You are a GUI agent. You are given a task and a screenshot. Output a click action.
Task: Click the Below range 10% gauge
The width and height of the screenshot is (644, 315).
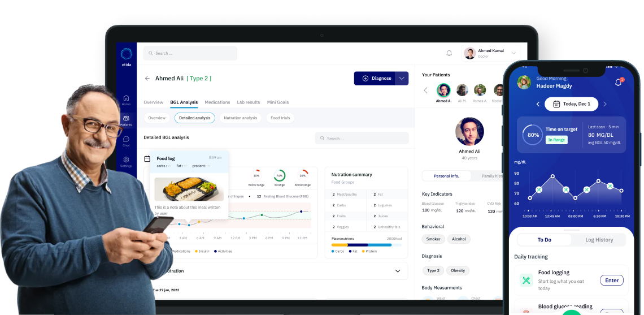click(256, 175)
